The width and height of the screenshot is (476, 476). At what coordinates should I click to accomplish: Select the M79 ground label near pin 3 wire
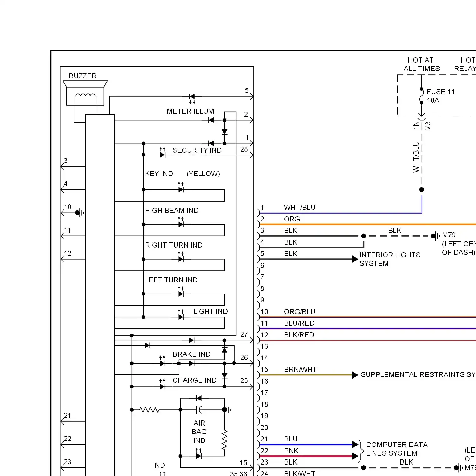coord(449,235)
